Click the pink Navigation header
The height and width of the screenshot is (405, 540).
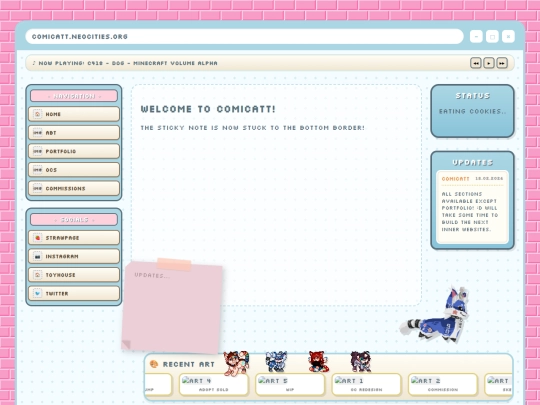(74, 96)
